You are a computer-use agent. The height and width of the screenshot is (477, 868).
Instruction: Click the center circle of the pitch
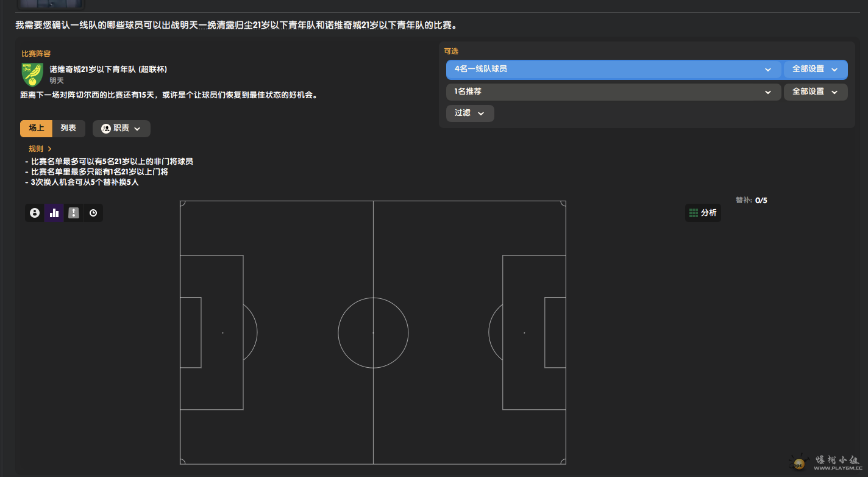pos(373,332)
